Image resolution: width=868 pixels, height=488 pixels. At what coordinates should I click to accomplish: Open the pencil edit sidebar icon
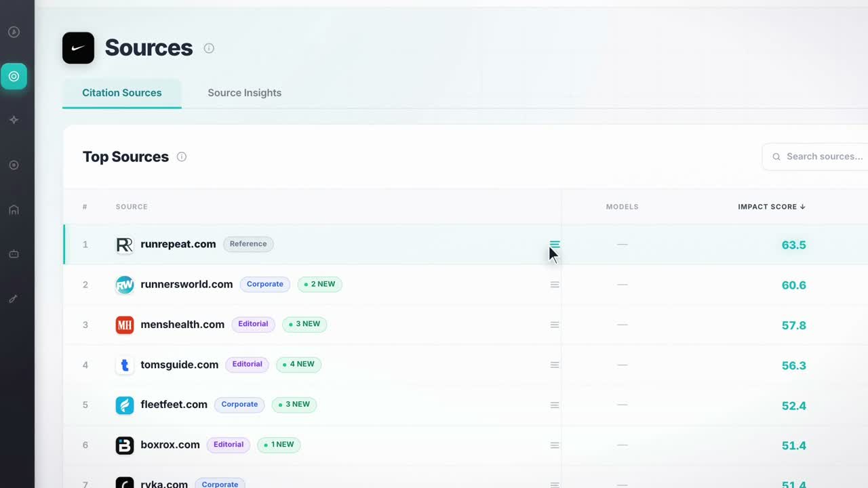14,299
